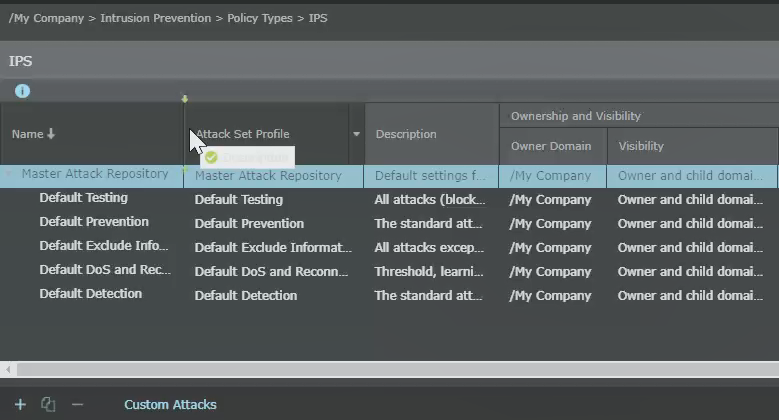Click 'Default settings f...' description cell
Image resolution: width=779 pixels, height=420 pixels.
tap(431, 176)
